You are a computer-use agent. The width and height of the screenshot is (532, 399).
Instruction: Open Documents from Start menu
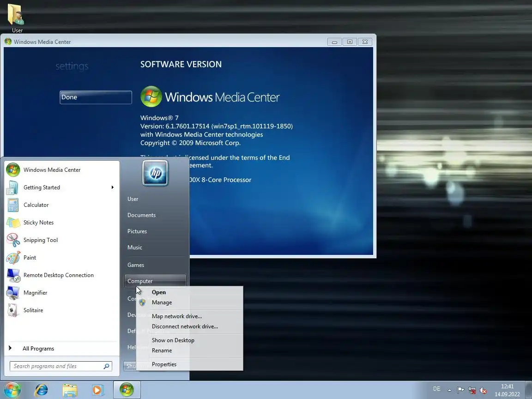(x=155, y=215)
